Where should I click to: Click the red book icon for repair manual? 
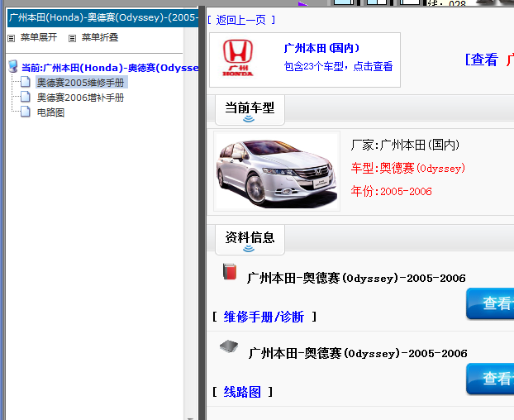pyautogui.click(x=230, y=271)
